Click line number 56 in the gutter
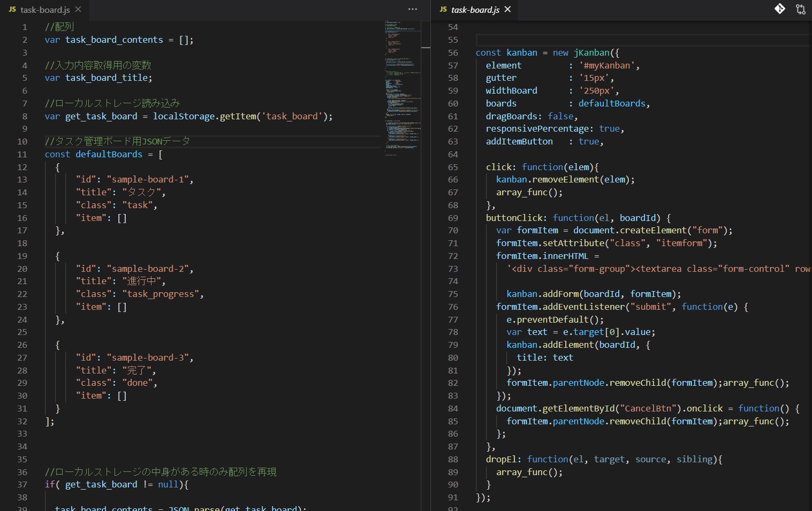This screenshot has height=511, width=812. pyautogui.click(x=453, y=53)
